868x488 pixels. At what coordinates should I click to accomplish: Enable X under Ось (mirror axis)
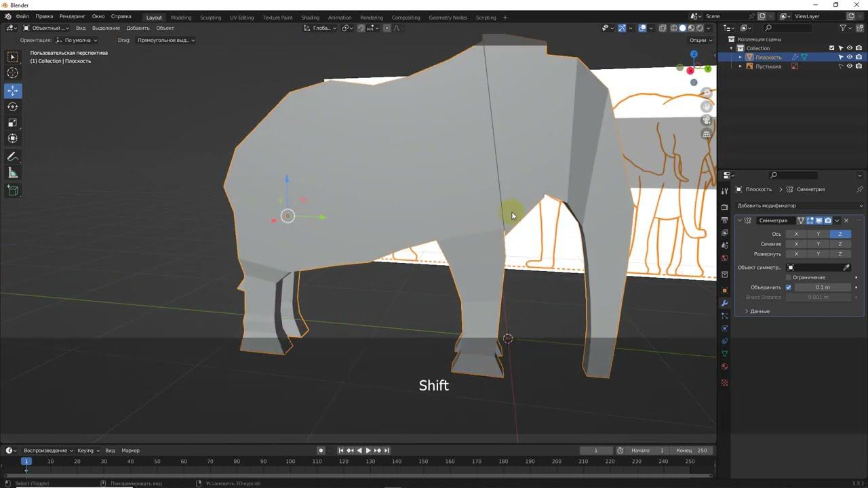pos(796,234)
